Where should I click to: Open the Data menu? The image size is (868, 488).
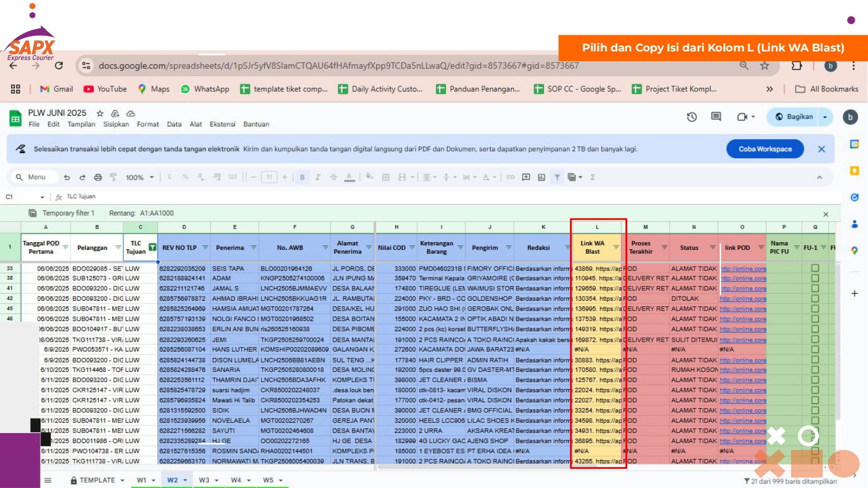tap(174, 124)
